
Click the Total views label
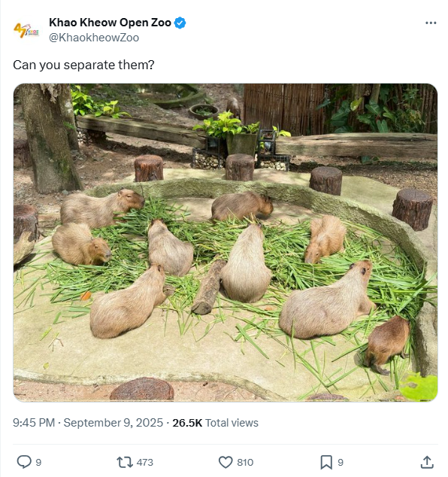click(x=232, y=423)
